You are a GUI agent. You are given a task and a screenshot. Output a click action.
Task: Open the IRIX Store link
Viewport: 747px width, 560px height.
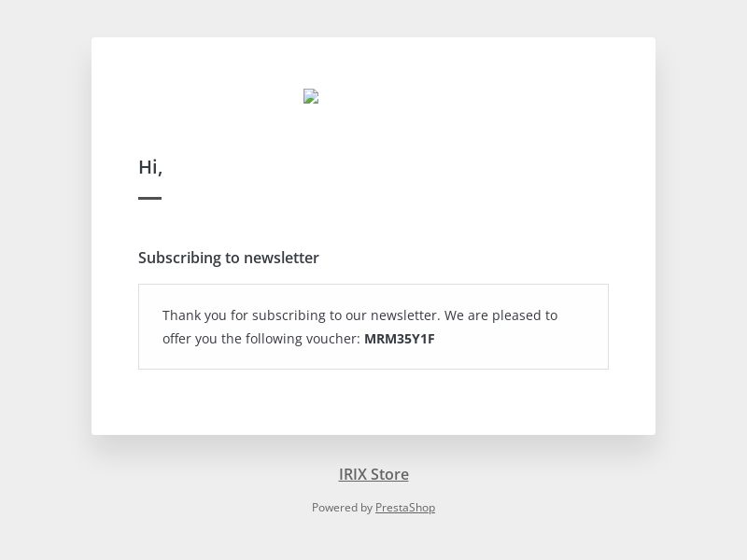(373, 474)
